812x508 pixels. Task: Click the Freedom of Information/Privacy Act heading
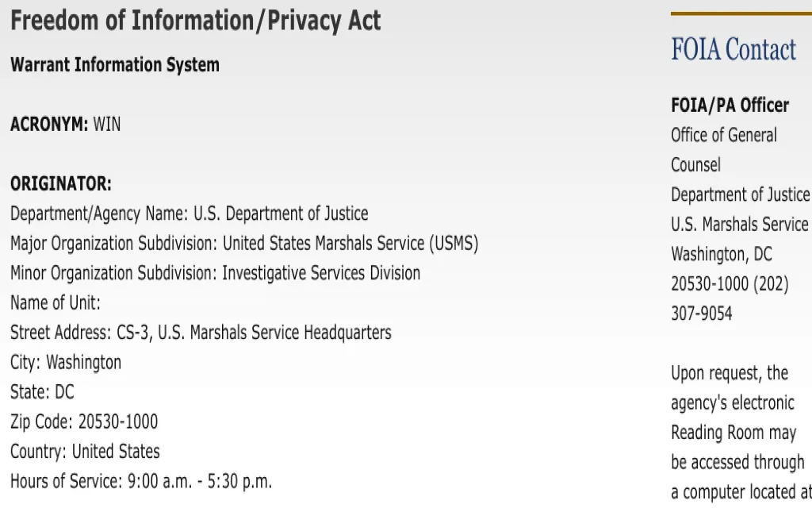tap(195, 21)
